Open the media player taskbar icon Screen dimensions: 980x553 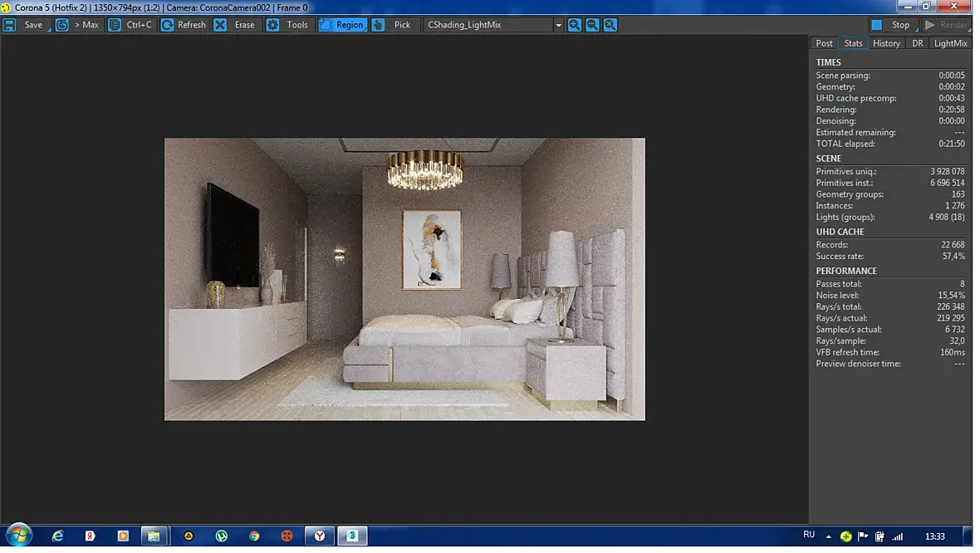(x=123, y=536)
